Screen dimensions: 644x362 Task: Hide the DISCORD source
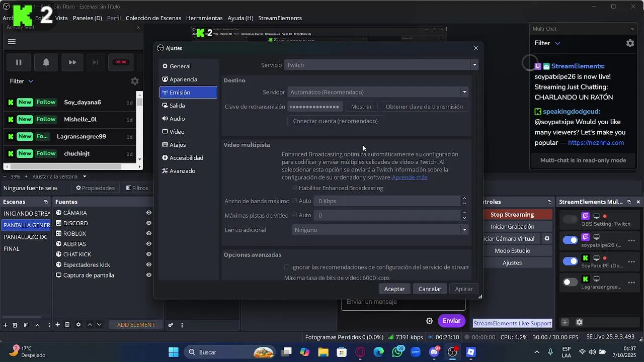148,223
